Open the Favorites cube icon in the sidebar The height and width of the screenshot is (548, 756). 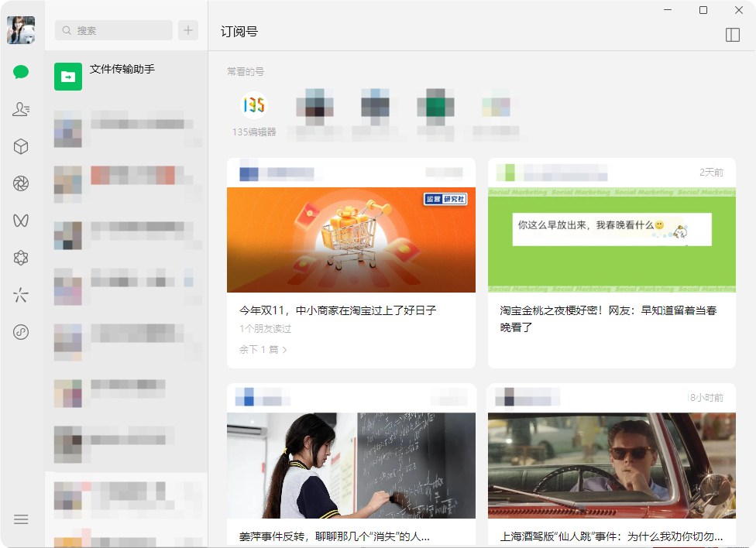(x=21, y=146)
